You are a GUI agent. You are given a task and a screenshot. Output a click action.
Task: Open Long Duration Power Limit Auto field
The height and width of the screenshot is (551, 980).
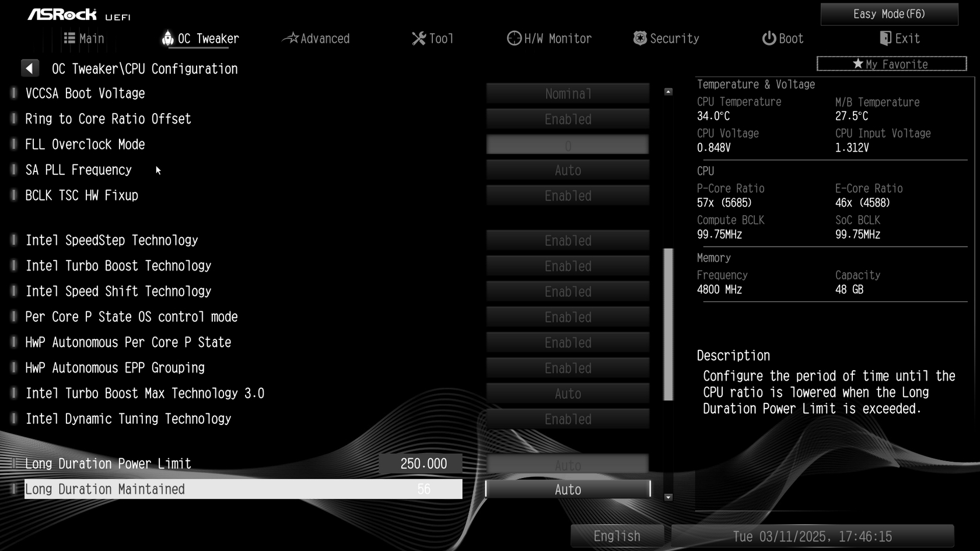click(x=568, y=465)
